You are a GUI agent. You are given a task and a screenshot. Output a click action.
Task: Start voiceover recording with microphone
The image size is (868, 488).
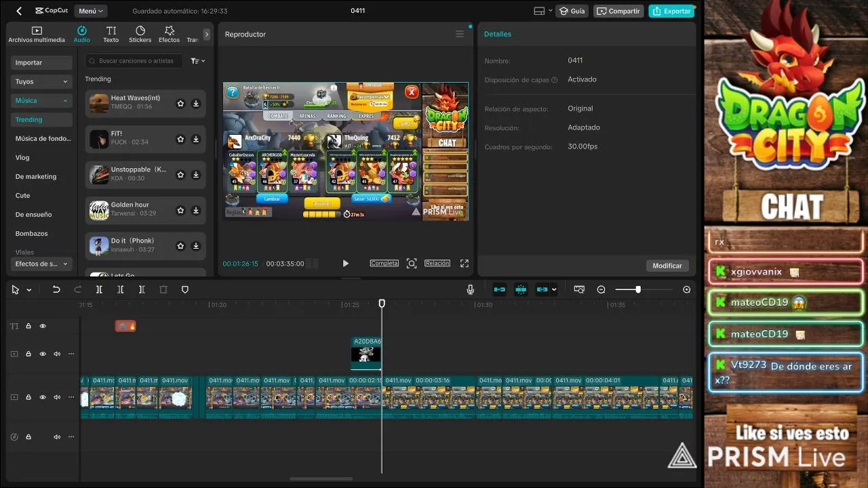click(x=470, y=289)
